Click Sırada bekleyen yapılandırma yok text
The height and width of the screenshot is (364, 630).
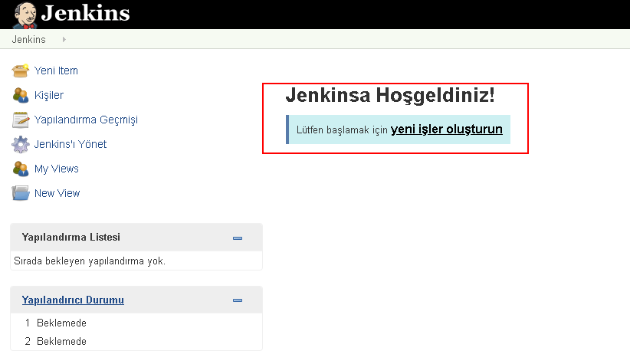click(x=90, y=261)
